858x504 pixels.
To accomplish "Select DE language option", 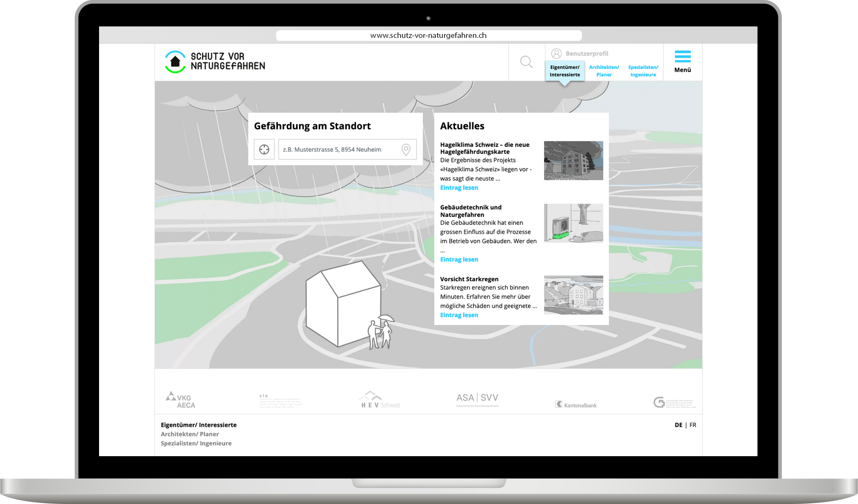I will (678, 425).
